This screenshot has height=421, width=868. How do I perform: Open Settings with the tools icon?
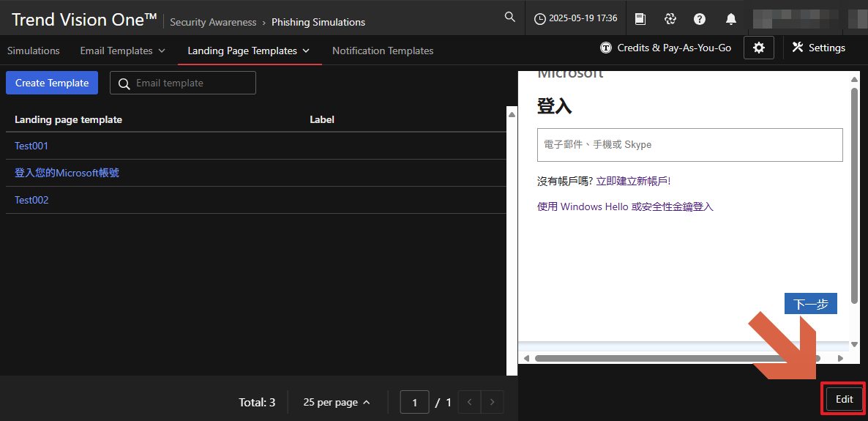tap(818, 48)
